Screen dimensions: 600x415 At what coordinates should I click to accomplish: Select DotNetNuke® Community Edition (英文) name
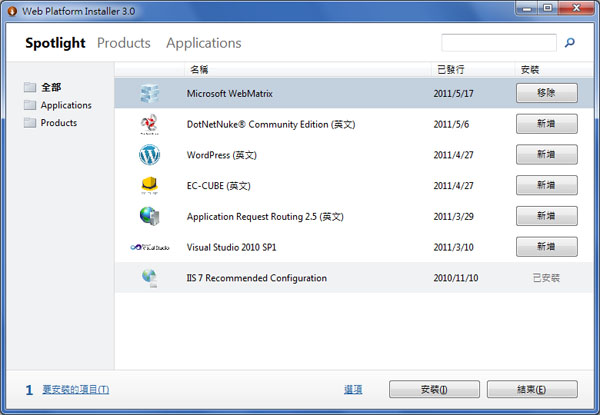pyautogui.click(x=271, y=125)
